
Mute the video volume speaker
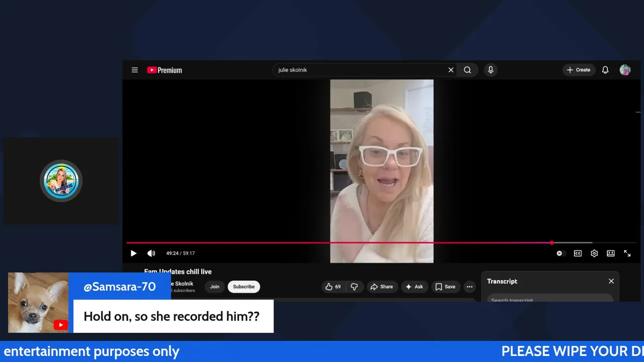click(x=151, y=253)
